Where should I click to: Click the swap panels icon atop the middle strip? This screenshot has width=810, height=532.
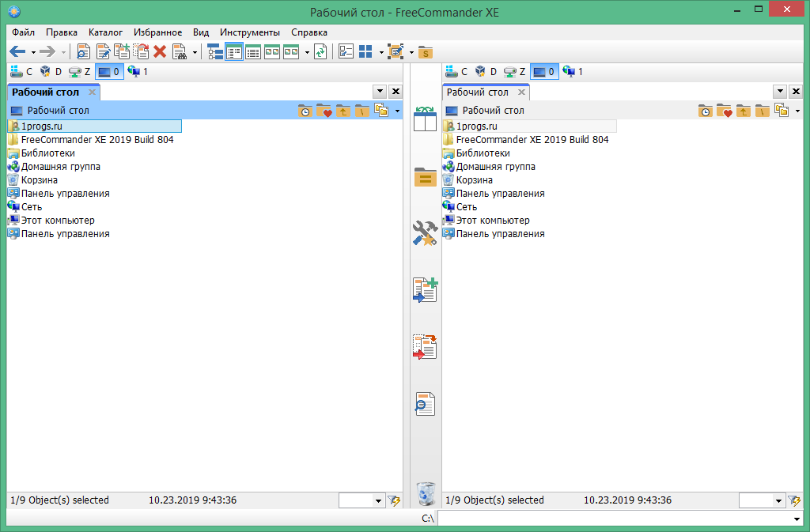tap(426, 118)
